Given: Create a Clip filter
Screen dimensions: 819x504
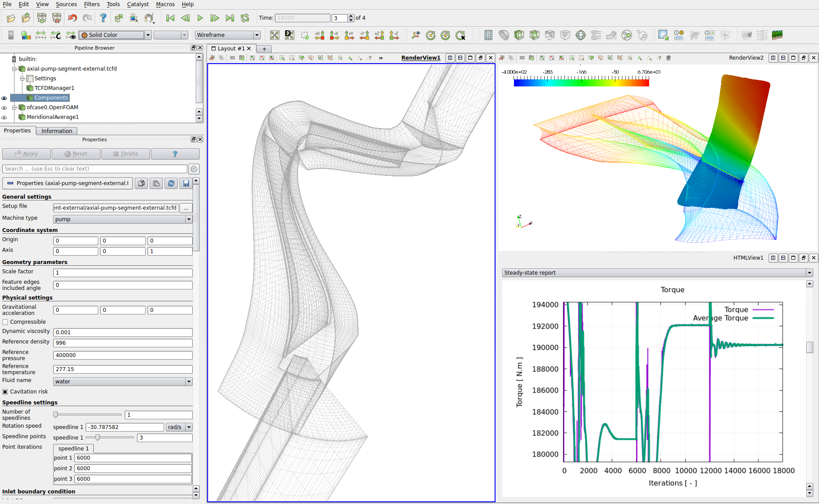Looking at the screenshot, I should (519, 35).
